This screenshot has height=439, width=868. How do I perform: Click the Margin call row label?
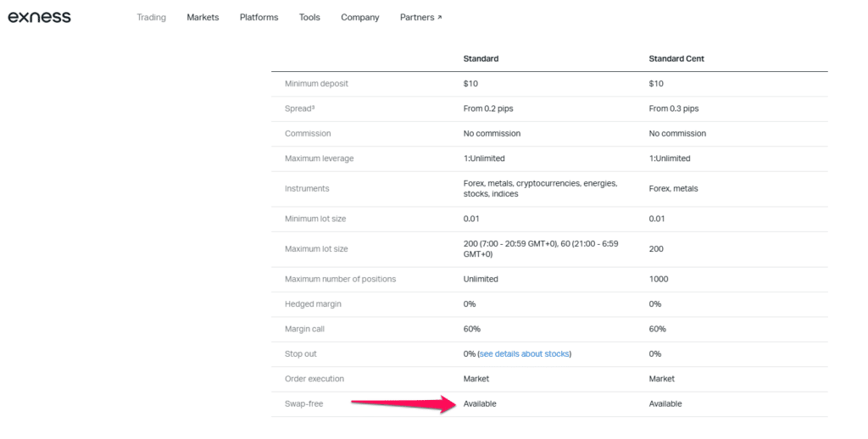pyautogui.click(x=304, y=329)
